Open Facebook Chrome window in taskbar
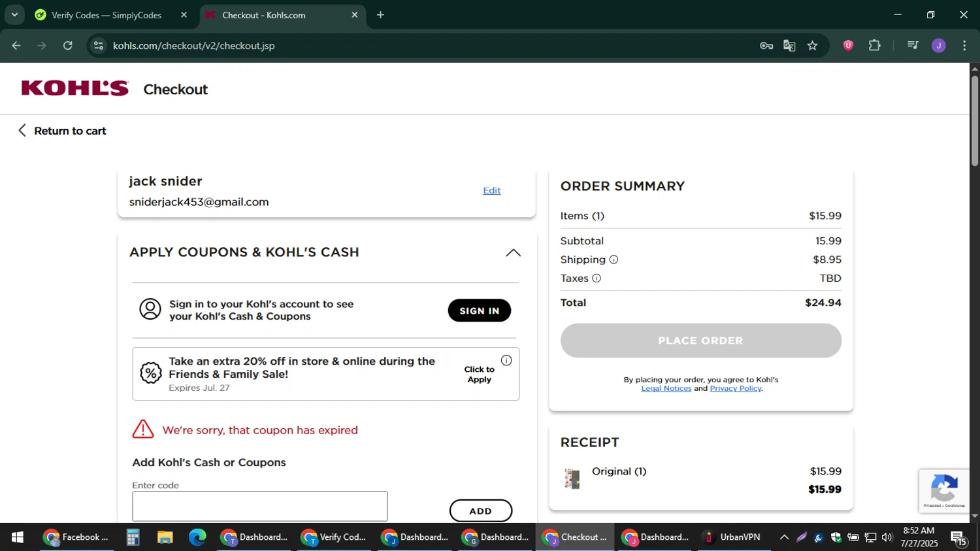Image resolution: width=980 pixels, height=551 pixels. pos(76,537)
